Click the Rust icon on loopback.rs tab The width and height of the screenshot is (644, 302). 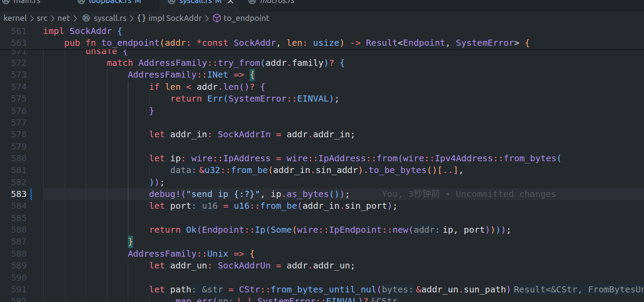click(81, 2)
